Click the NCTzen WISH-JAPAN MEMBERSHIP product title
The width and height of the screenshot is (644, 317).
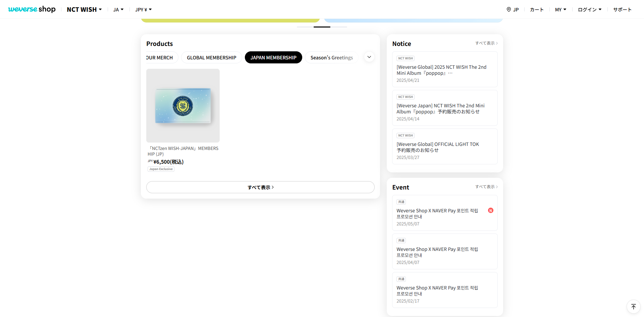183,151
